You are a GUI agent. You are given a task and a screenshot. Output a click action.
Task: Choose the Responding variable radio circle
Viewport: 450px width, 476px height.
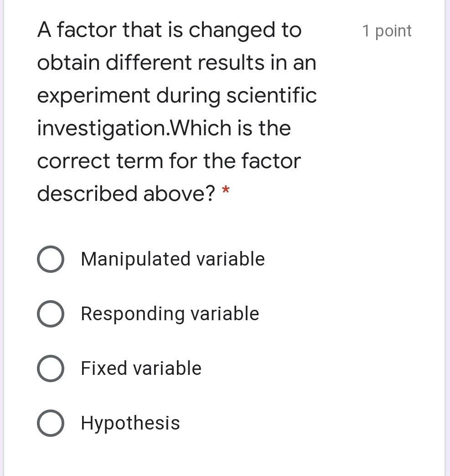(x=50, y=314)
